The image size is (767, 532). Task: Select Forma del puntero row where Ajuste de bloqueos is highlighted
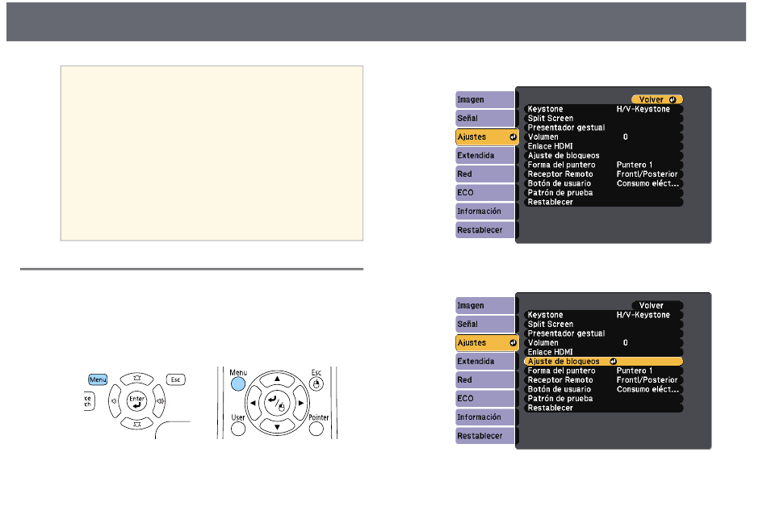603,371
